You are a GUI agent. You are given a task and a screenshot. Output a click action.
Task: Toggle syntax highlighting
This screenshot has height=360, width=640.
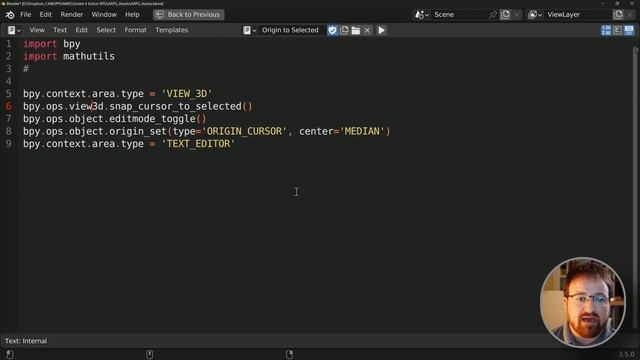click(629, 30)
